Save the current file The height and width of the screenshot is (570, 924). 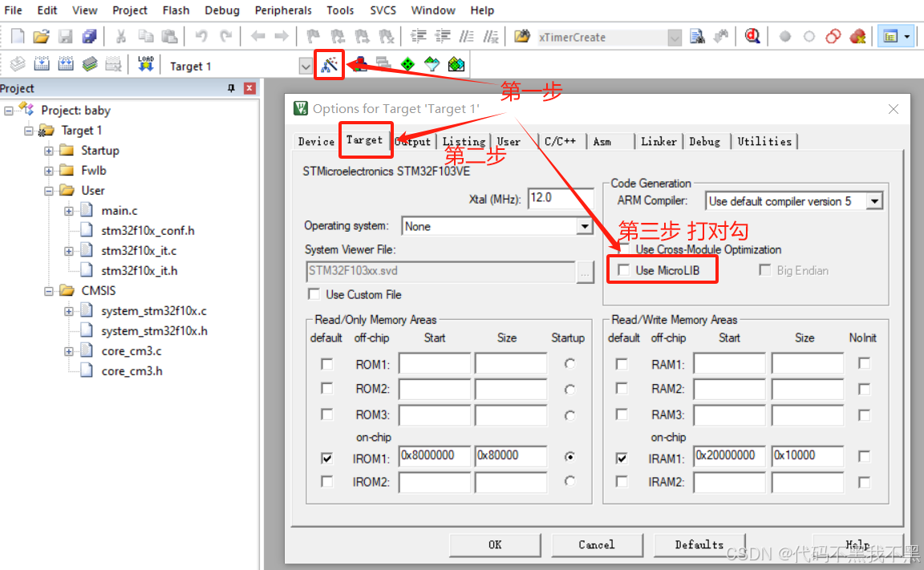65,37
